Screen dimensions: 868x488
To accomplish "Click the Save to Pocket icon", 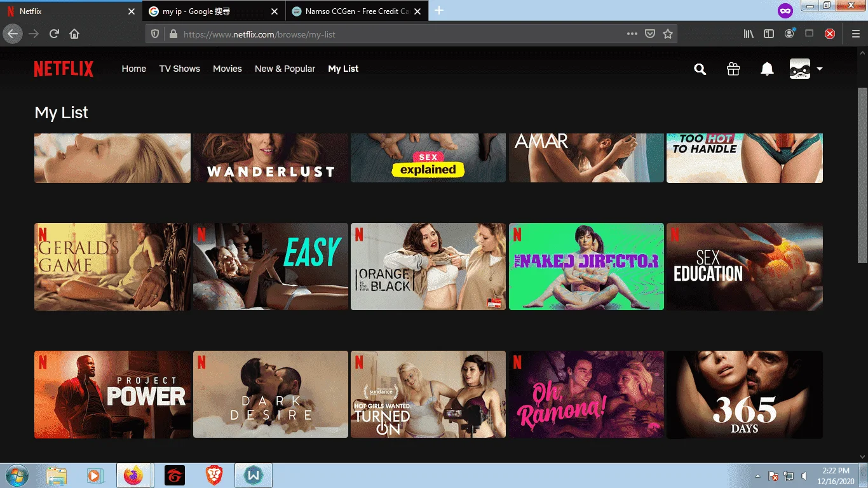I will 650,34.
